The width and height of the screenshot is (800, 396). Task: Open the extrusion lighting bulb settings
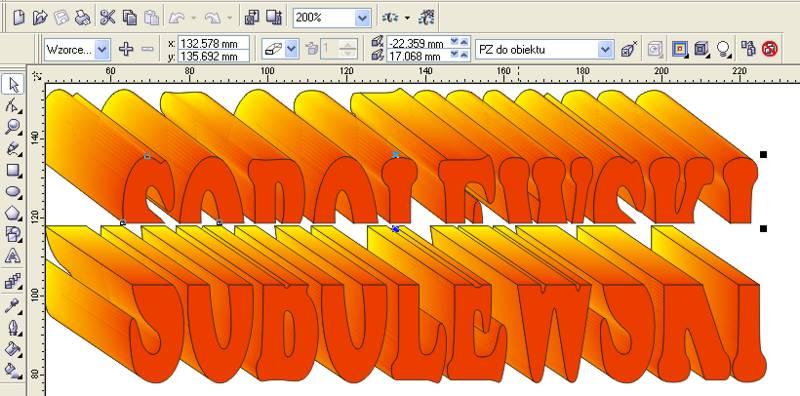723,50
